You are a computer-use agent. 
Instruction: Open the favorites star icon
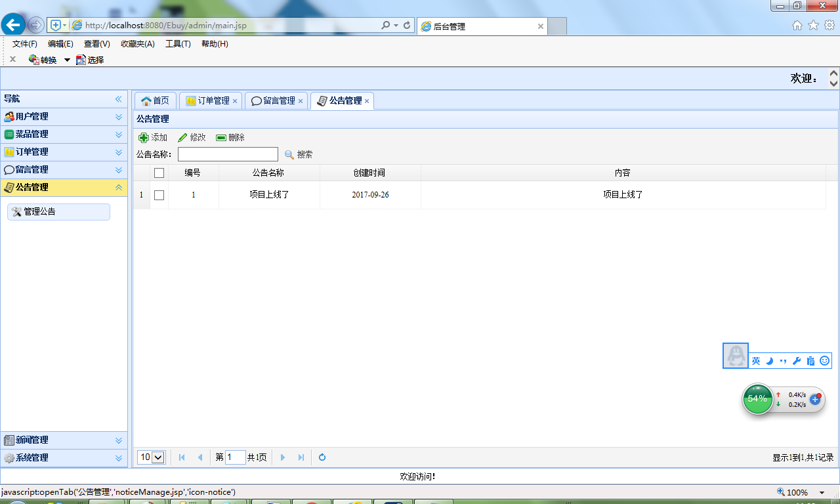coord(813,25)
